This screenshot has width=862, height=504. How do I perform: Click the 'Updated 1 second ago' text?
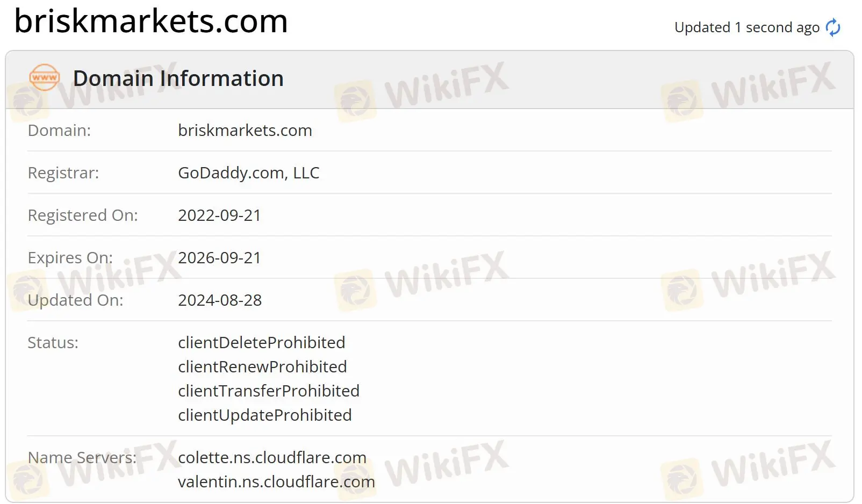pos(747,27)
